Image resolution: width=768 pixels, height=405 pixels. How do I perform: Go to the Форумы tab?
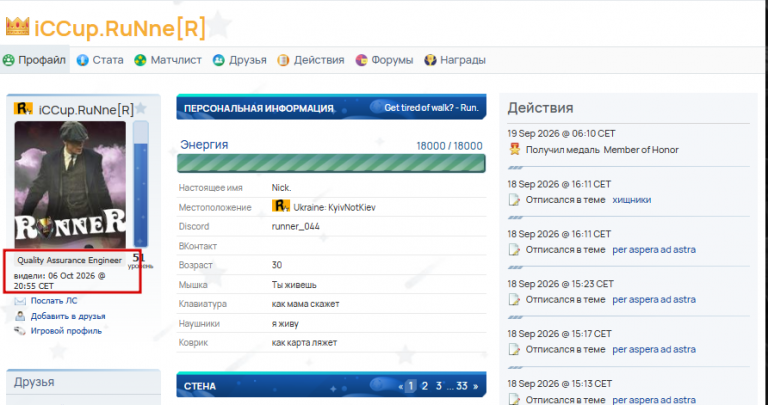(x=384, y=60)
